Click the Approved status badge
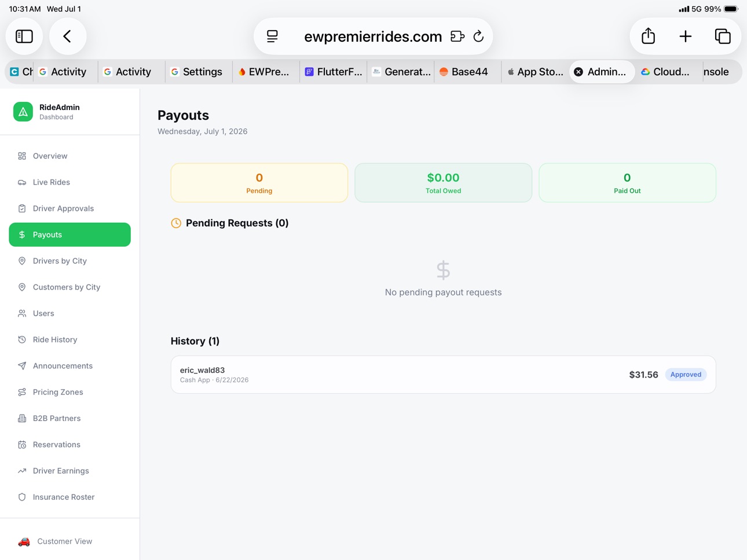Screen dimensions: 747x560 tap(686, 375)
